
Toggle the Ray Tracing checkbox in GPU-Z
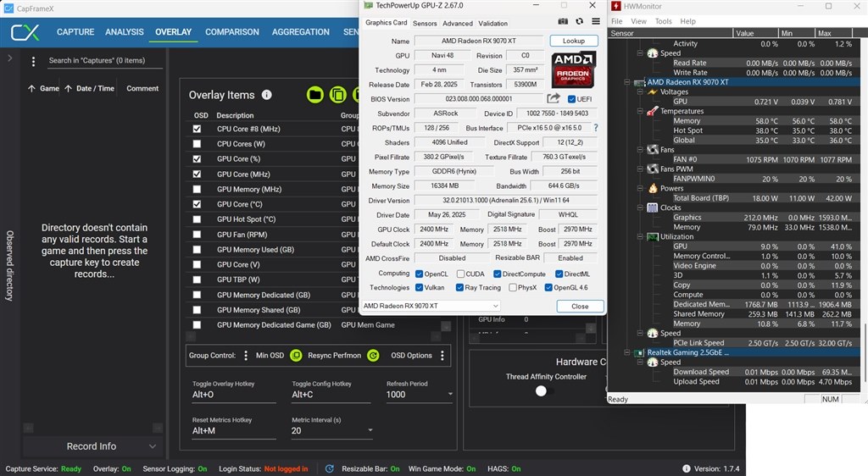(x=459, y=287)
